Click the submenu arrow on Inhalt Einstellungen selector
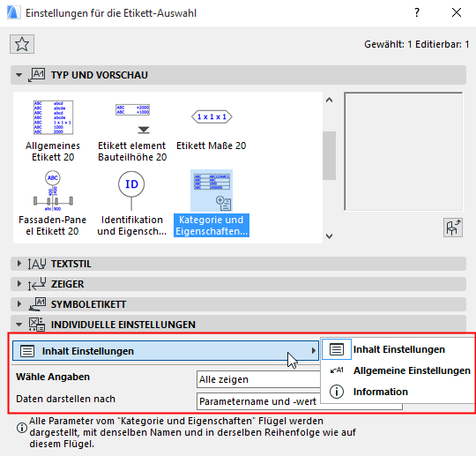 313,351
